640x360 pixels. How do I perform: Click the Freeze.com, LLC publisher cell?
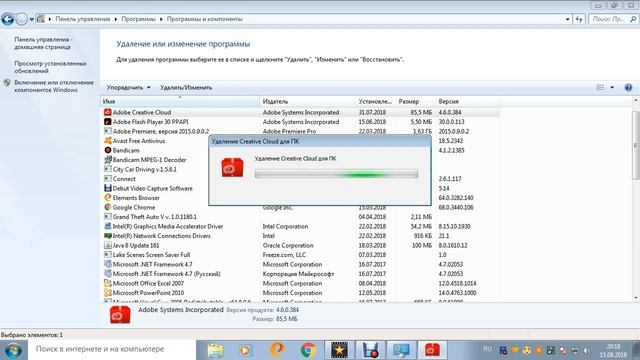point(284,255)
